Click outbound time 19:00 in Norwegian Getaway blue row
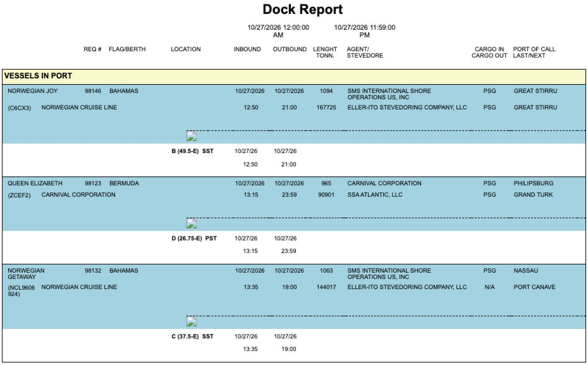The image size is (588, 365). click(289, 287)
